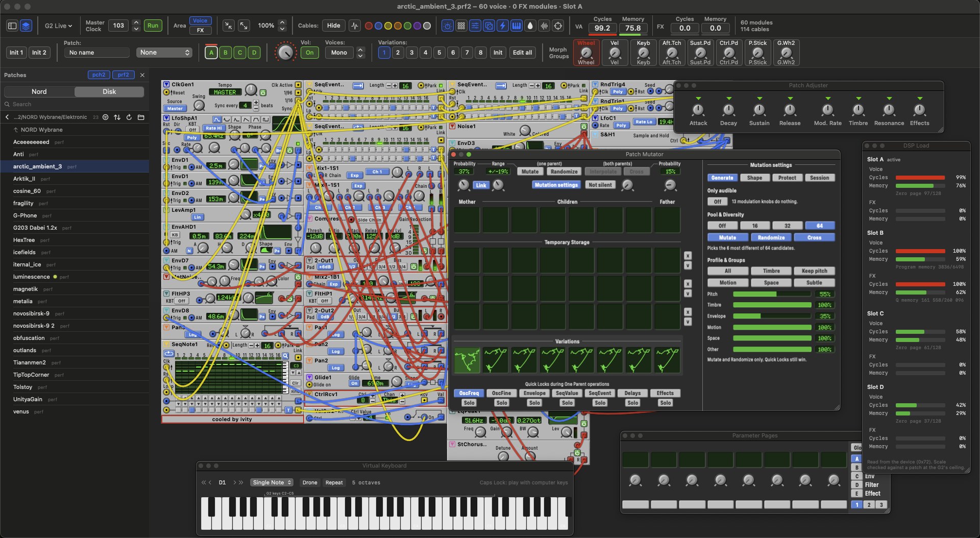980x538 pixels.
Task: Step up the Voices Mono stepper
Action: [361, 50]
